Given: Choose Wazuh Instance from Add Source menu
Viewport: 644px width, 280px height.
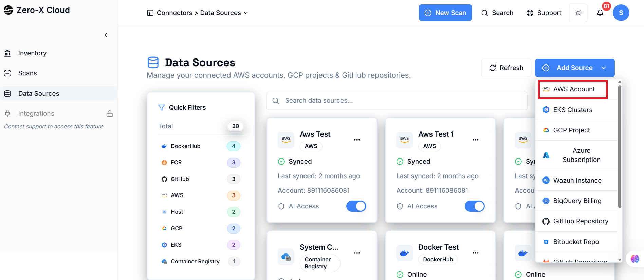Looking at the screenshot, I should point(576,181).
